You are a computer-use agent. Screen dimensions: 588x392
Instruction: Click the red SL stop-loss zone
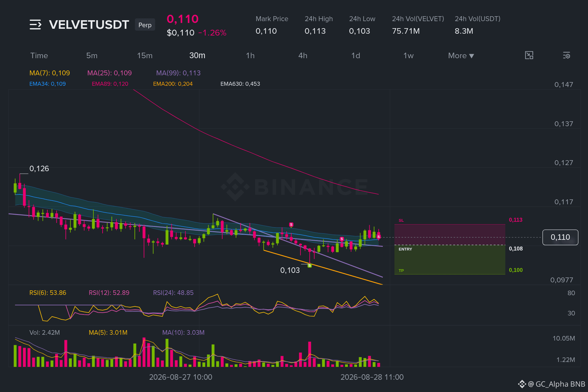click(450, 235)
